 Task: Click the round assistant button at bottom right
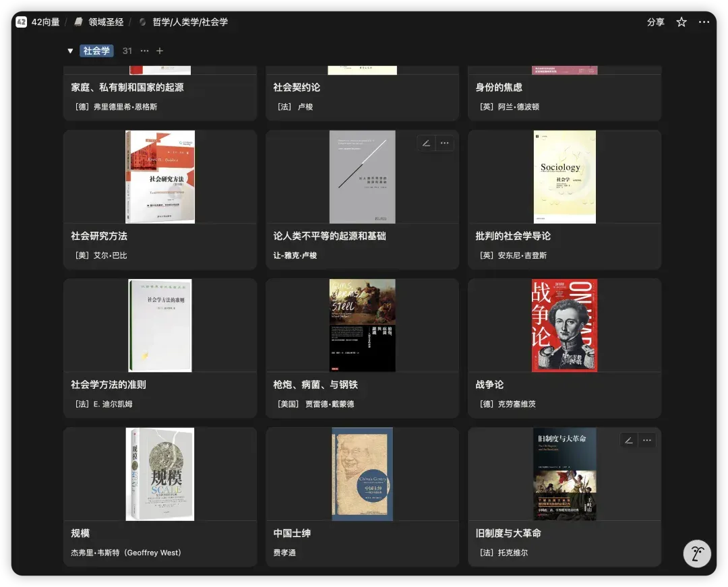click(x=697, y=553)
